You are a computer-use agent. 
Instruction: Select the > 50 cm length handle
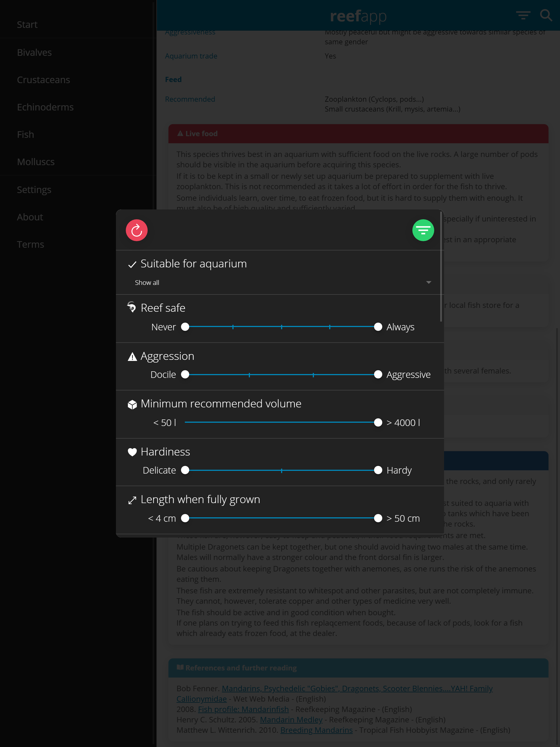pos(378,518)
